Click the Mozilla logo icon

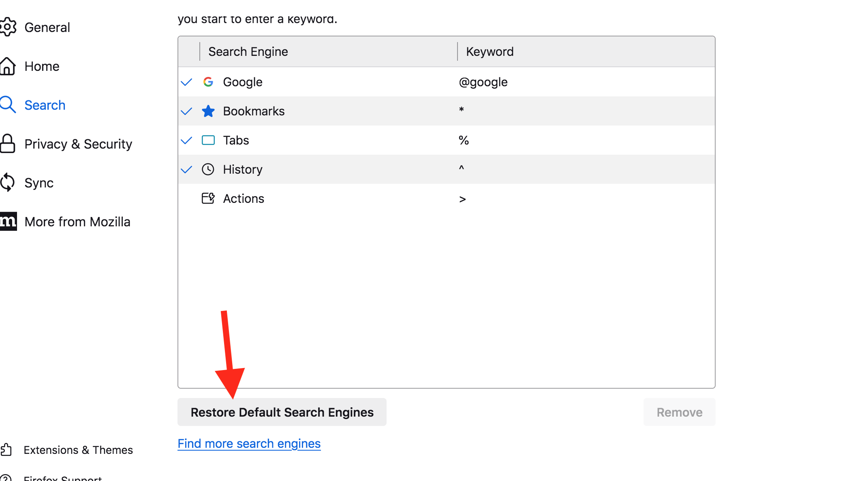(x=8, y=221)
